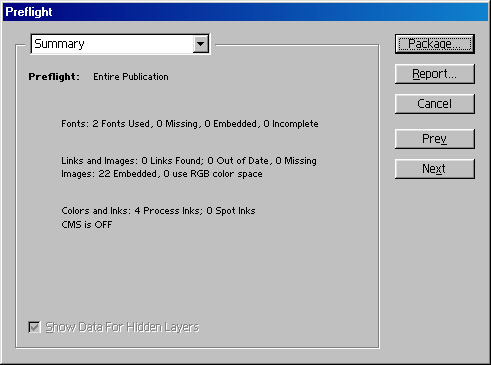Select the Fonts summary line
Image resolution: width=491 pixels, height=365 pixels.
[x=190, y=124]
